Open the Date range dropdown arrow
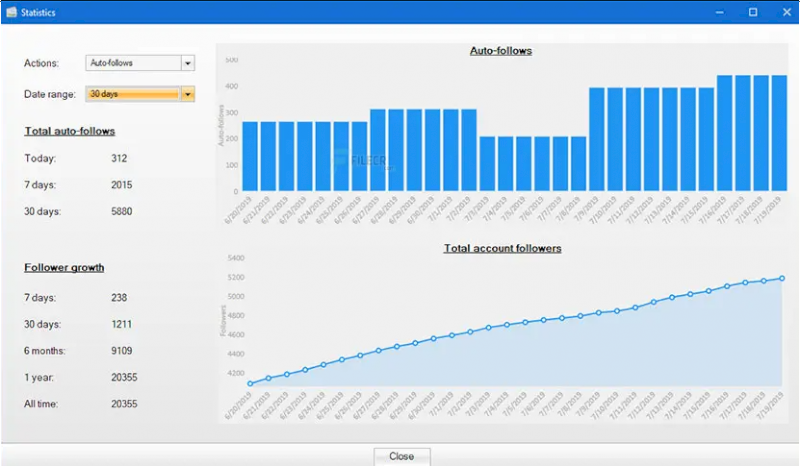This screenshot has width=800, height=466. 187,94
